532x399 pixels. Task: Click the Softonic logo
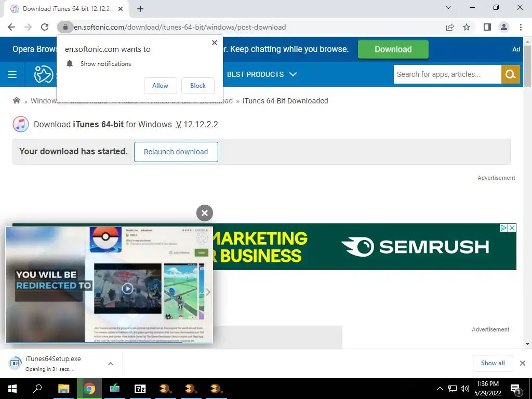tap(44, 74)
